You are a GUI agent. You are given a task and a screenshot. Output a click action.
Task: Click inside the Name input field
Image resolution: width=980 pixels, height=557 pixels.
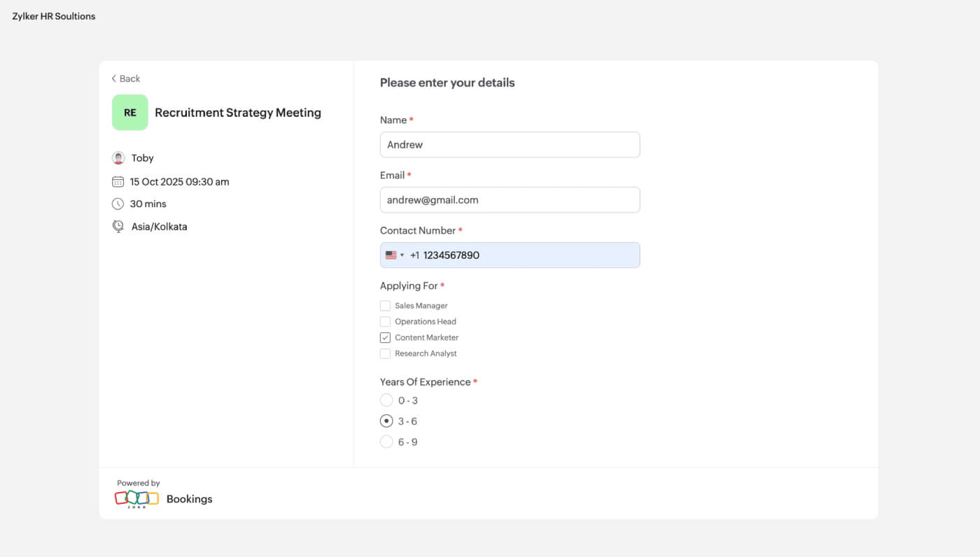(x=510, y=144)
